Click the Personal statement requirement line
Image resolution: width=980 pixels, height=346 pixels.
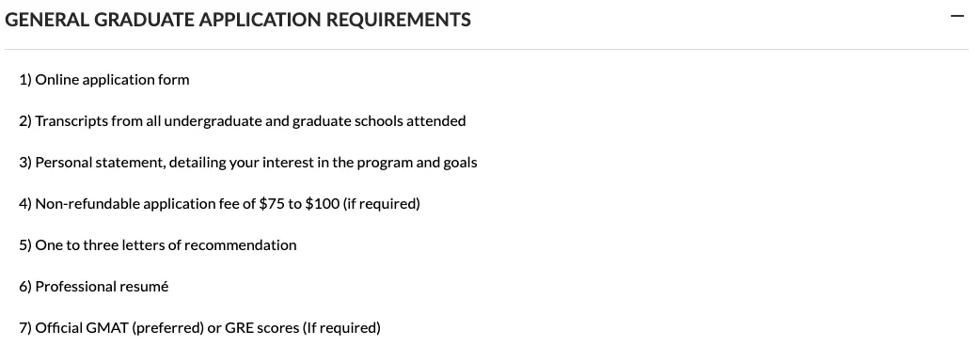248,163
